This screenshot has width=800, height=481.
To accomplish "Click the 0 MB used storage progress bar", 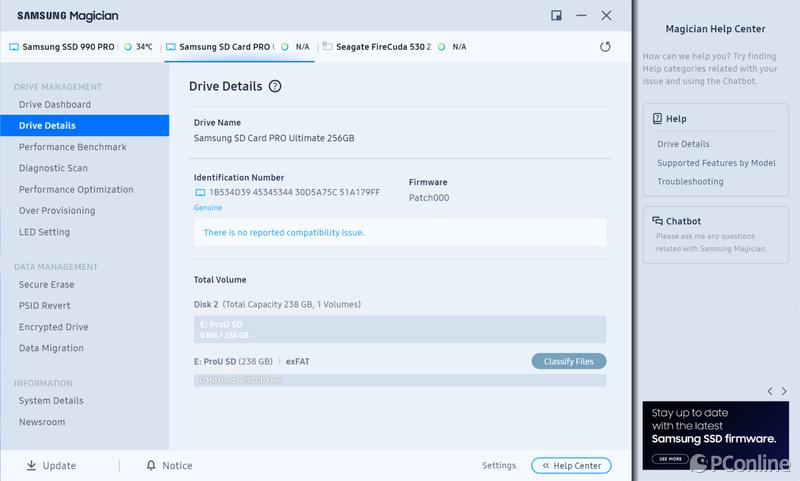I will click(x=399, y=380).
